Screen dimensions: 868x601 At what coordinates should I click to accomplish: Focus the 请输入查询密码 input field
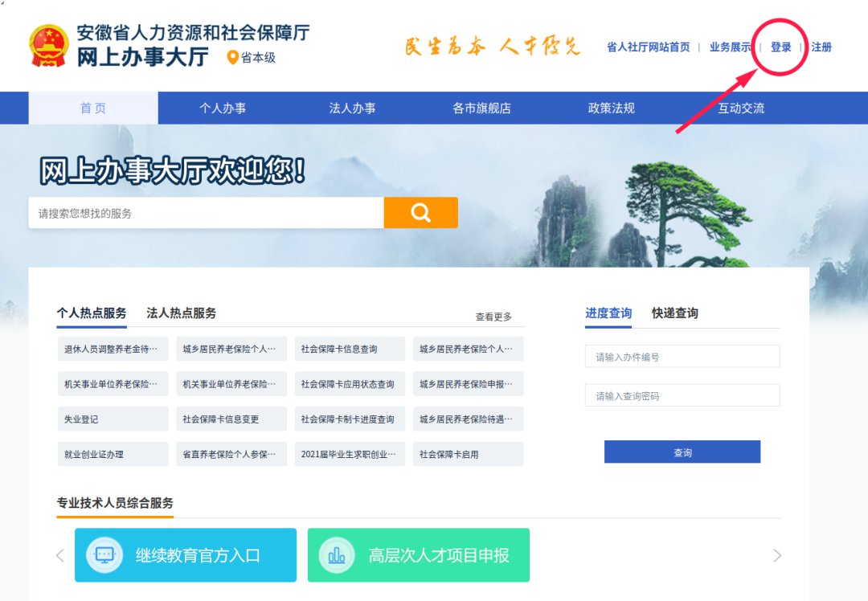(x=682, y=396)
